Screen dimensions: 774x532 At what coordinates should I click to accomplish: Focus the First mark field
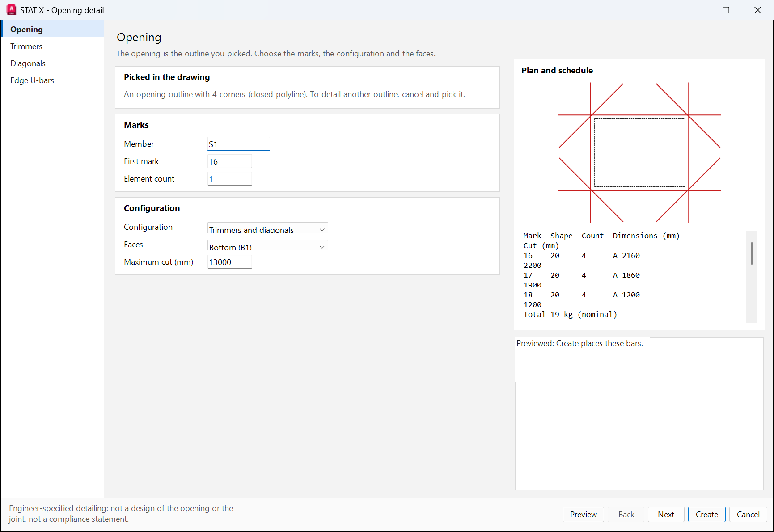[230, 161]
